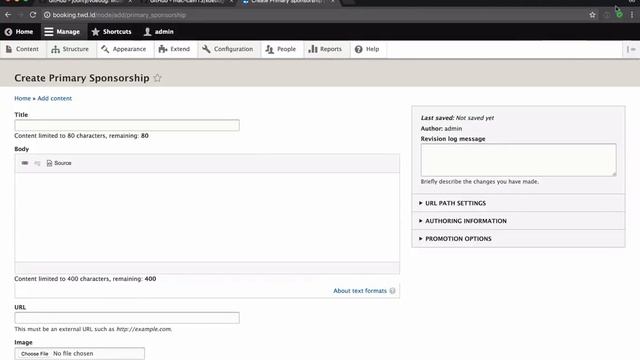
Task: Click the help icon next to About text formats
Action: click(x=392, y=291)
